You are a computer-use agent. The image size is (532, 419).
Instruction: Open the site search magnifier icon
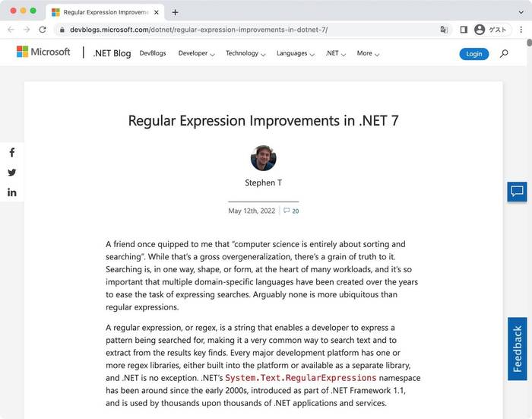[x=504, y=54]
